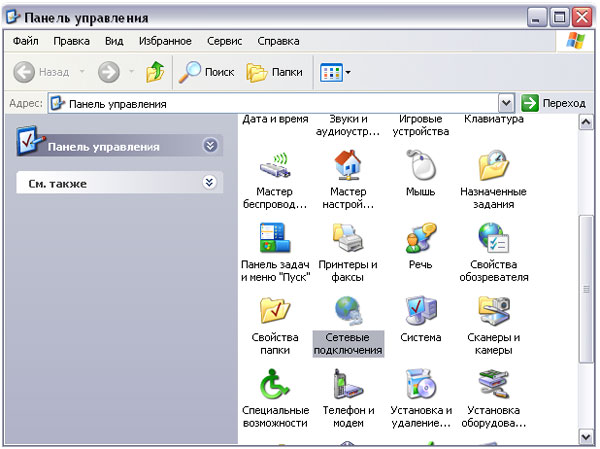The image size is (600, 449).
Task: Open the Речь speech icon
Action: pyautogui.click(x=421, y=238)
